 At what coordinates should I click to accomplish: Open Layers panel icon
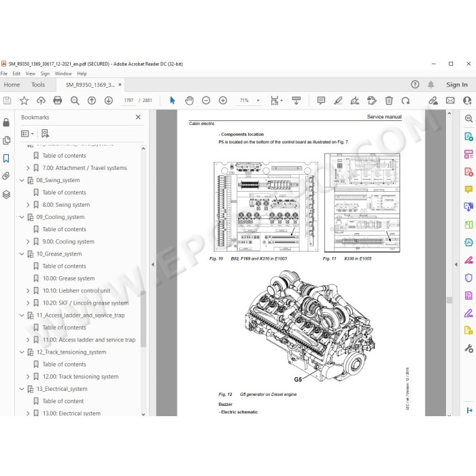tap(6, 194)
